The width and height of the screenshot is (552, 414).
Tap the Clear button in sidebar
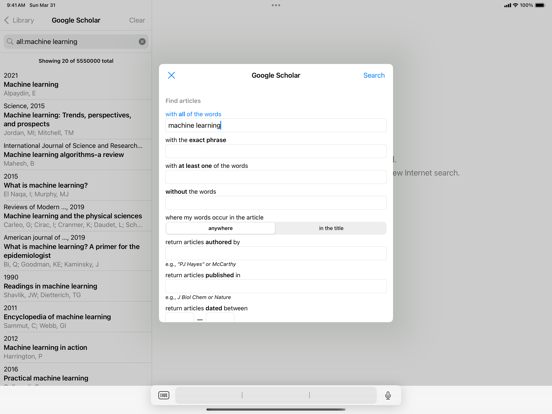click(137, 20)
